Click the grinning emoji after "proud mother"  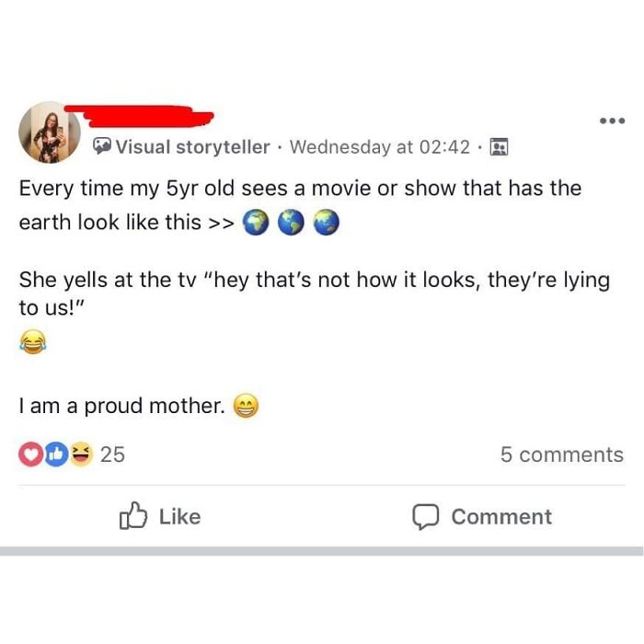point(246,406)
